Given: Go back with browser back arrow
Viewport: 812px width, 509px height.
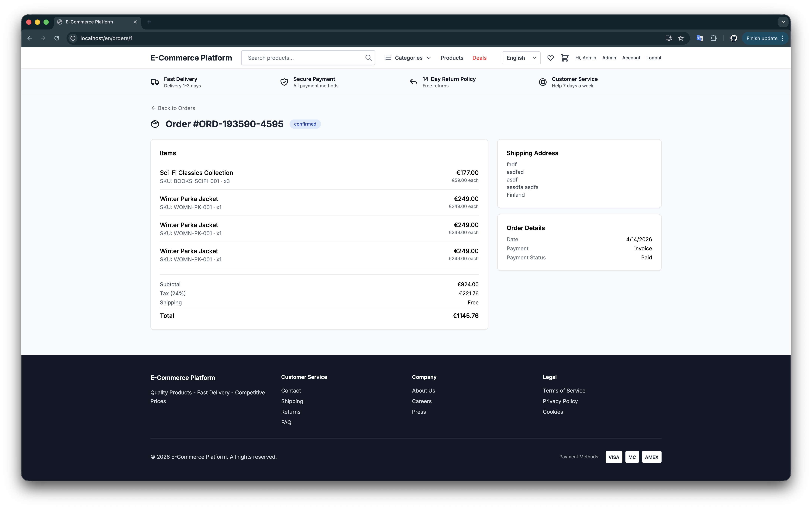Looking at the screenshot, I should pos(30,38).
